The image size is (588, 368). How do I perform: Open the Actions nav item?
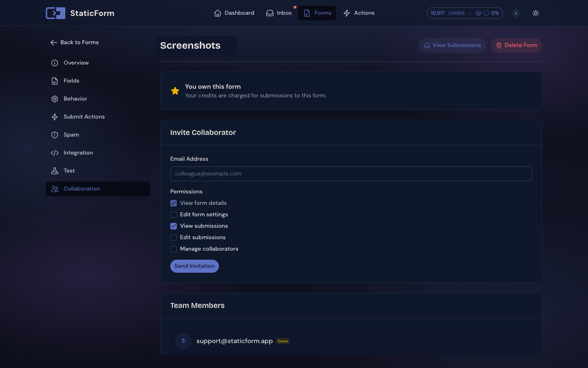click(x=359, y=13)
